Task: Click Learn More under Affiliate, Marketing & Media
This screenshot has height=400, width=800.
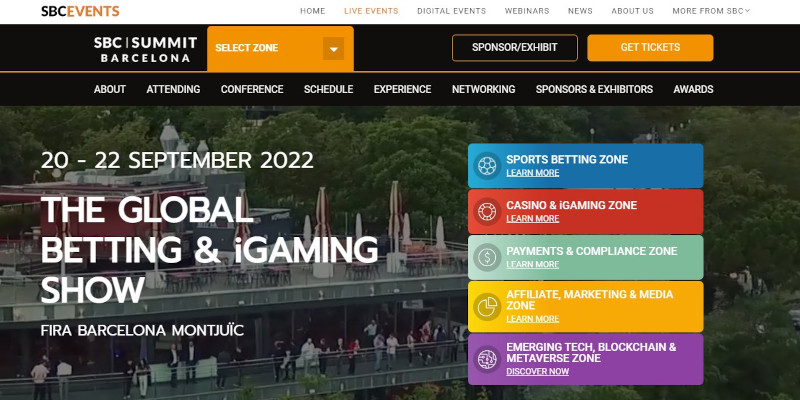Action: pyautogui.click(x=533, y=319)
